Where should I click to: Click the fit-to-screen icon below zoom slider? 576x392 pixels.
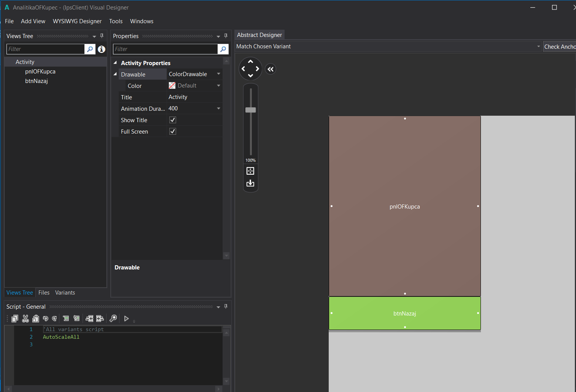coord(250,171)
